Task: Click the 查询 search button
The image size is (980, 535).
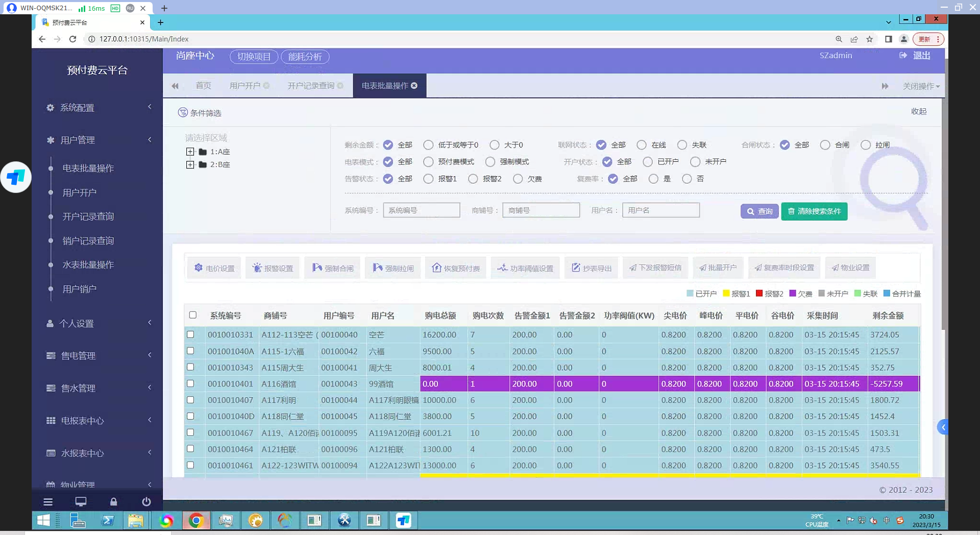Action: [759, 211]
